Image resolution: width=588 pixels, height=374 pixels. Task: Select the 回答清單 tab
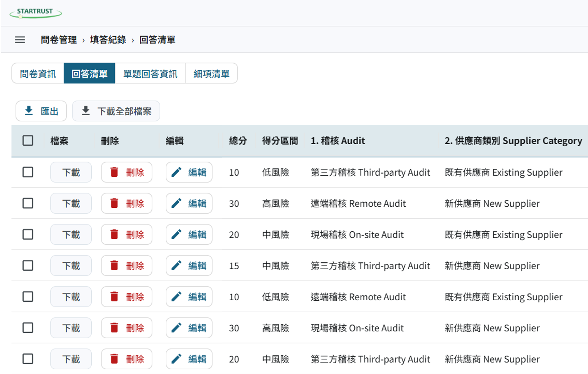pyautogui.click(x=90, y=74)
